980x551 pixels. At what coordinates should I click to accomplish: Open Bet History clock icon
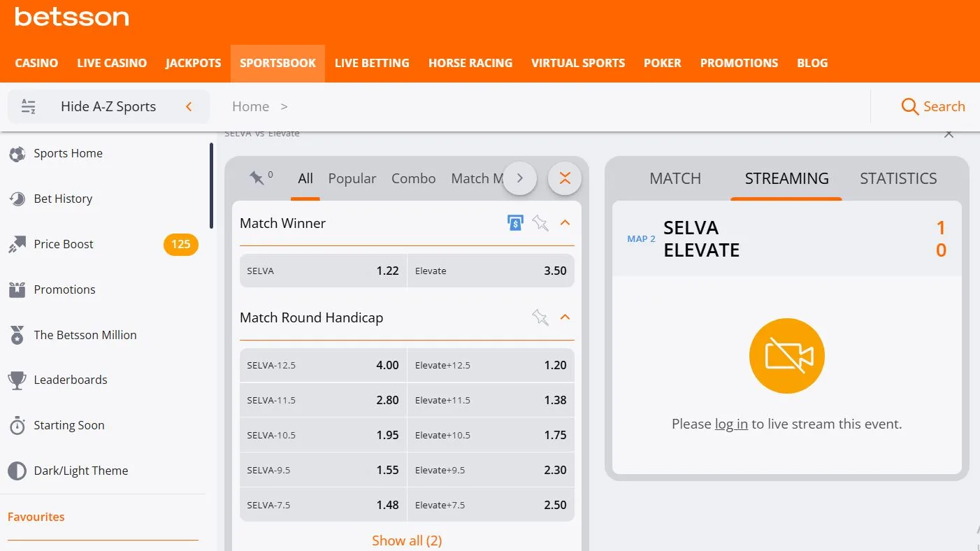(17, 199)
